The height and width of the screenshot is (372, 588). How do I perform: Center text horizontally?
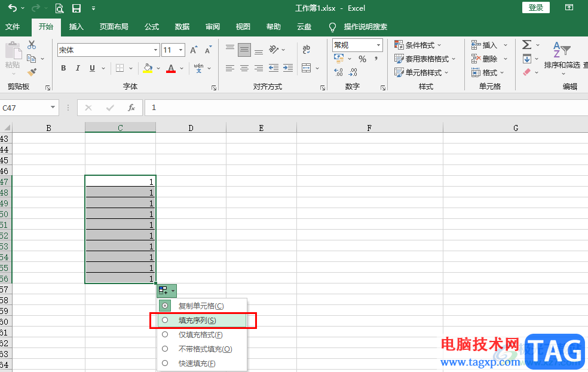click(x=244, y=68)
